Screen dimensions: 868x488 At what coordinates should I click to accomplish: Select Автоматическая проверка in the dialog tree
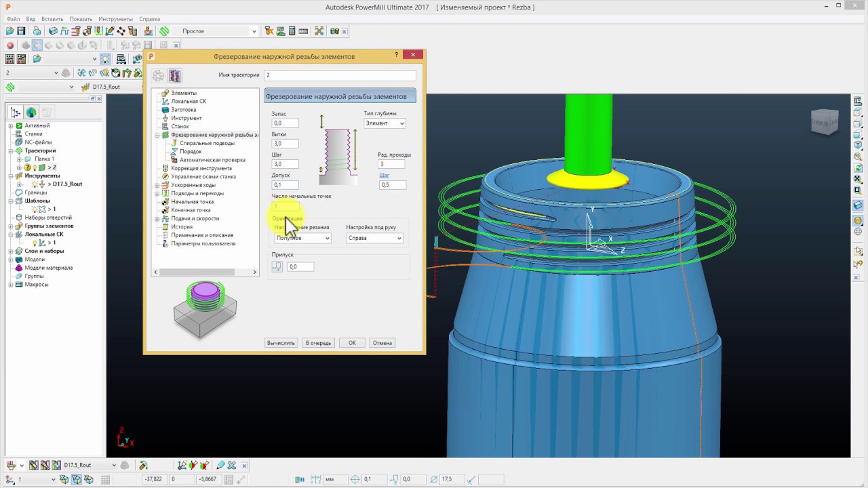(x=213, y=160)
